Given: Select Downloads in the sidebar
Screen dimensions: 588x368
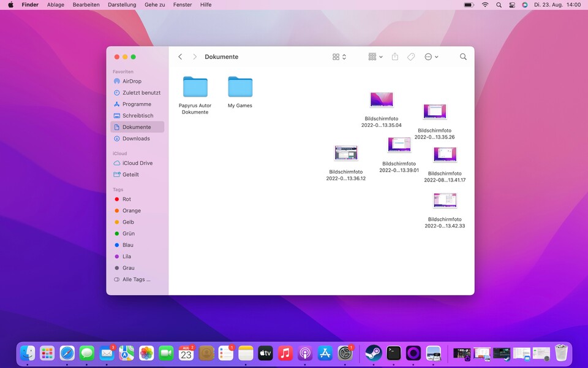Looking at the screenshot, I should [136, 139].
